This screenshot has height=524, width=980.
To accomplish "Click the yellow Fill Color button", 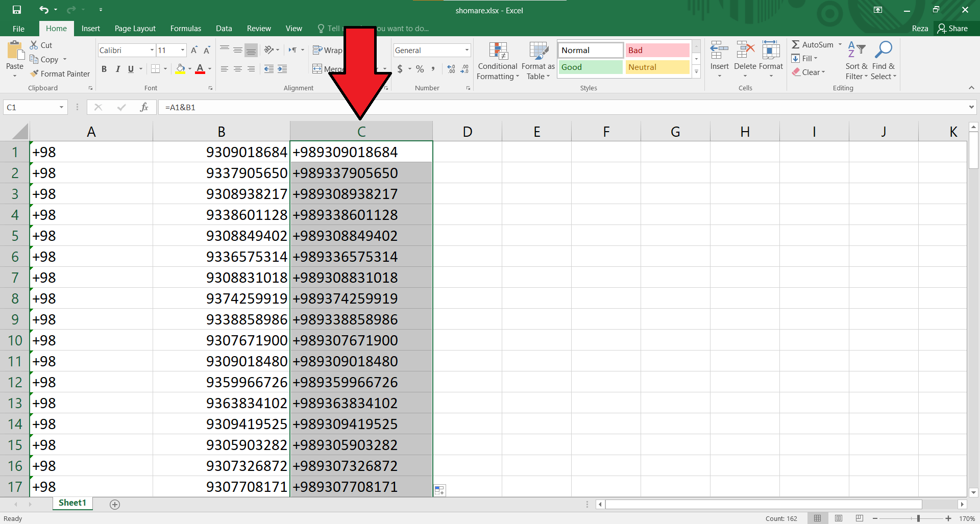I will click(180, 69).
